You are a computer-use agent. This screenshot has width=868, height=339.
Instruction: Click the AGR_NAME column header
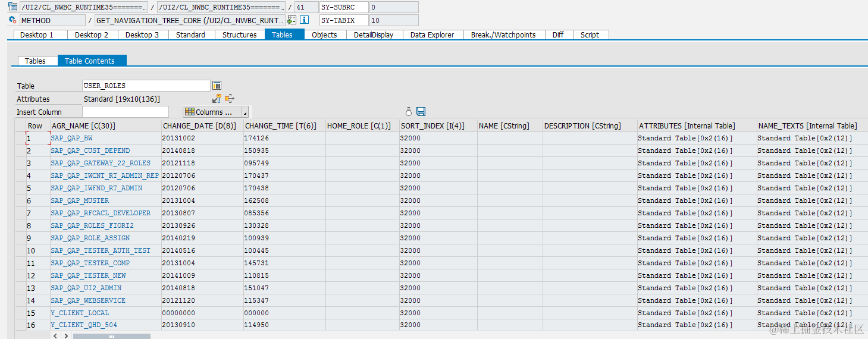[105, 125]
